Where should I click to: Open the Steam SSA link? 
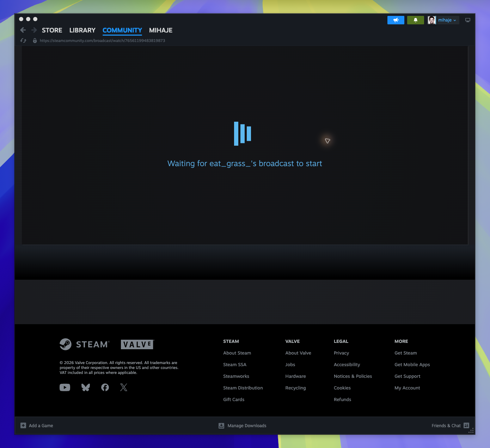pos(235,365)
